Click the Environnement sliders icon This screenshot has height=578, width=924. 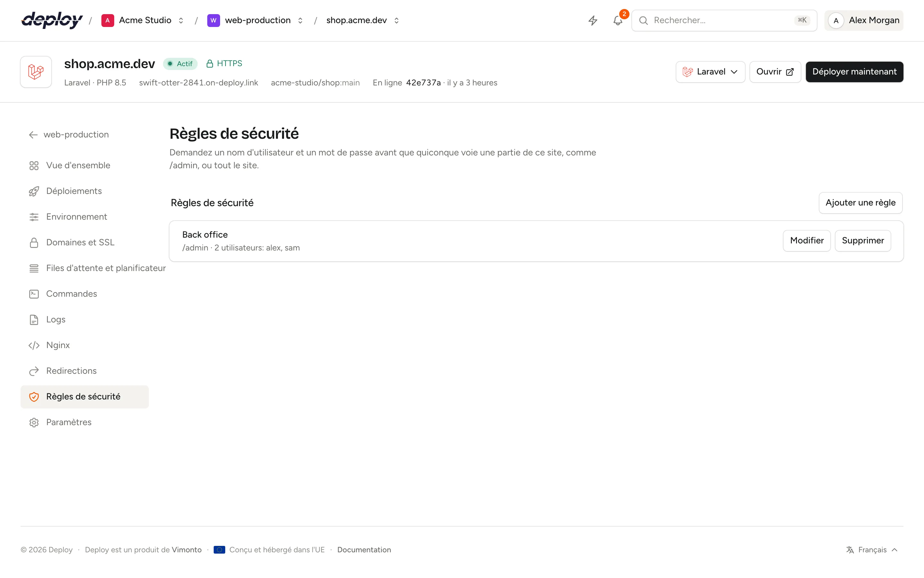coord(34,217)
